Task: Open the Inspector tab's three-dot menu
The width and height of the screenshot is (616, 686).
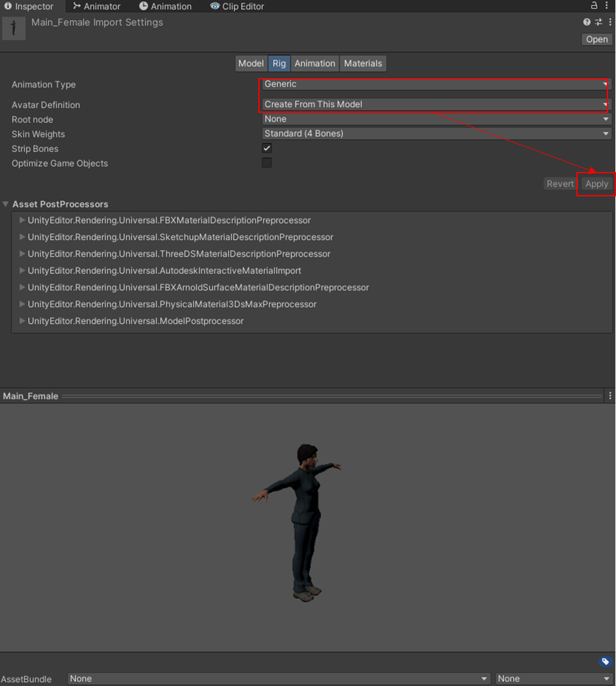Action: pyautogui.click(x=606, y=5)
